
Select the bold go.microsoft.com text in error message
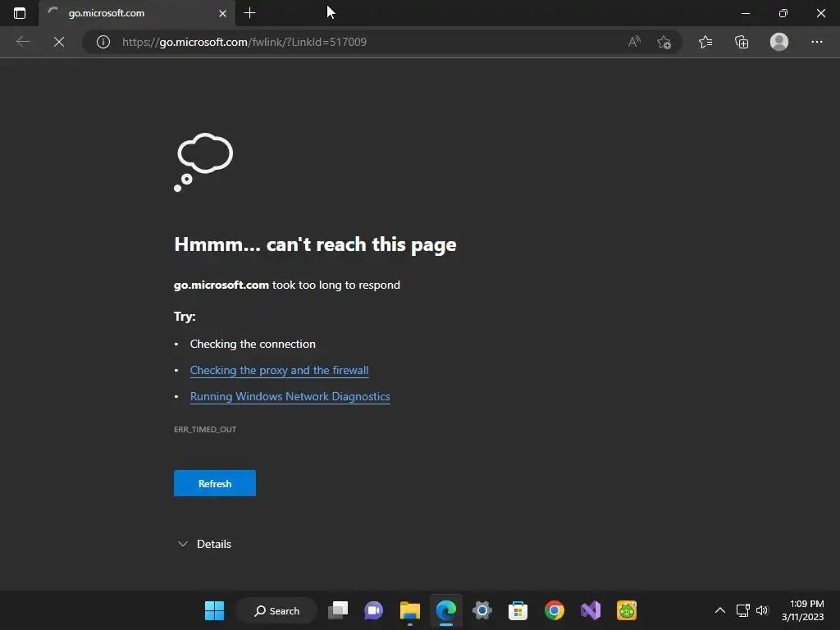click(x=221, y=285)
